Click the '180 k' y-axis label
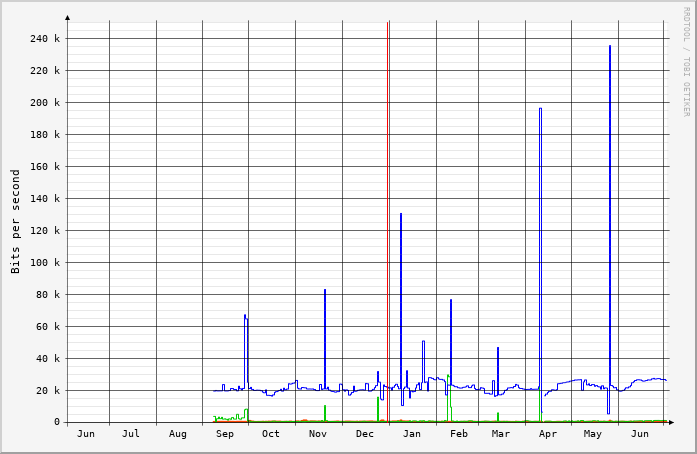This screenshot has height=454, width=697. pos(45,135)
